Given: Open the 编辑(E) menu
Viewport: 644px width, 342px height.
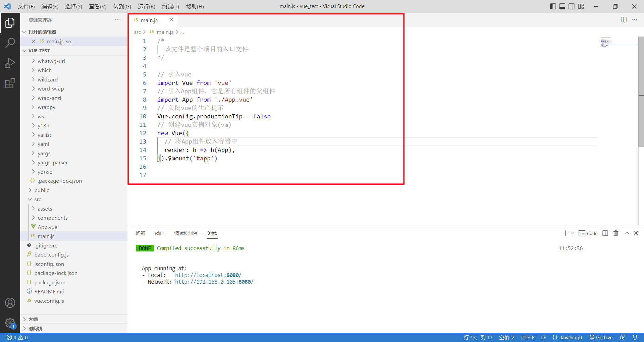Looking at the screenshot, I should [x=50, y=6].
